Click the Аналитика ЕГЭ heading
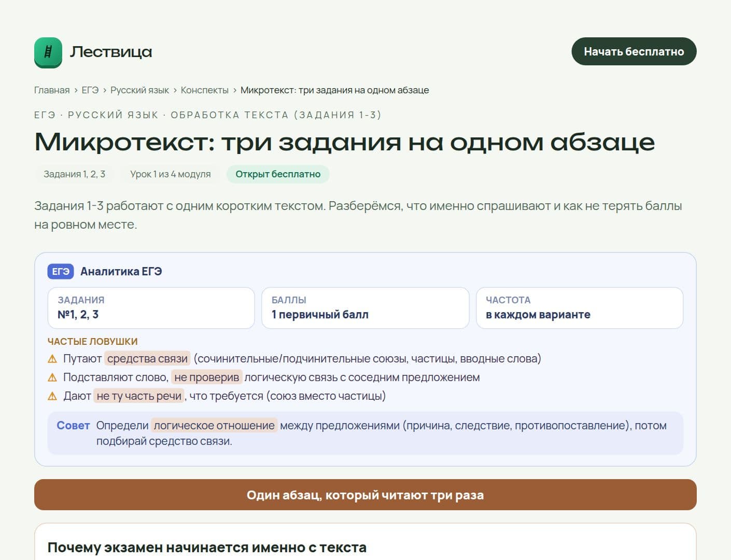This screenshot has height=560, width=731. 121,271
